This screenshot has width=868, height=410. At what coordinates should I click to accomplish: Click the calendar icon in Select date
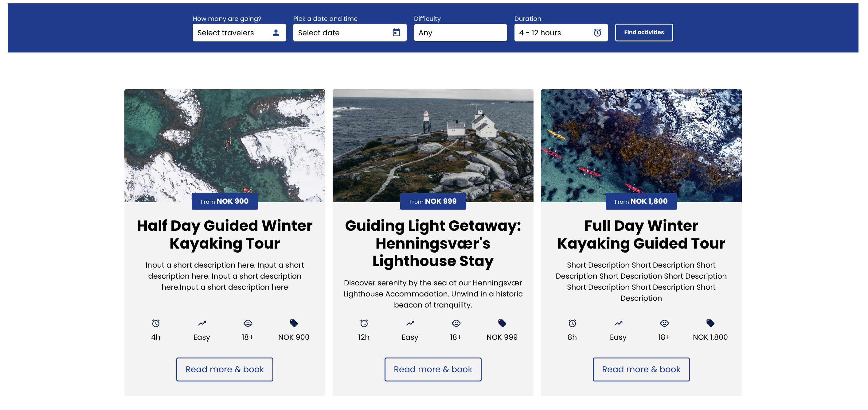coord(396,33)
